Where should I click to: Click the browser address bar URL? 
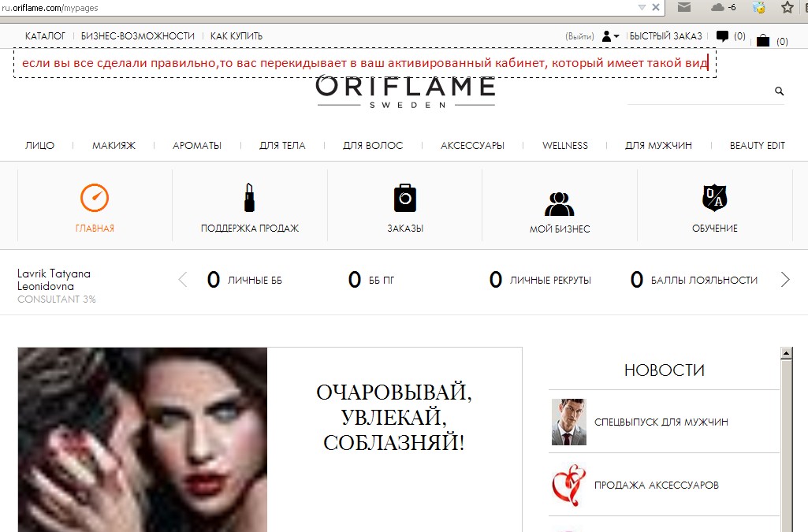coord(50,8)
